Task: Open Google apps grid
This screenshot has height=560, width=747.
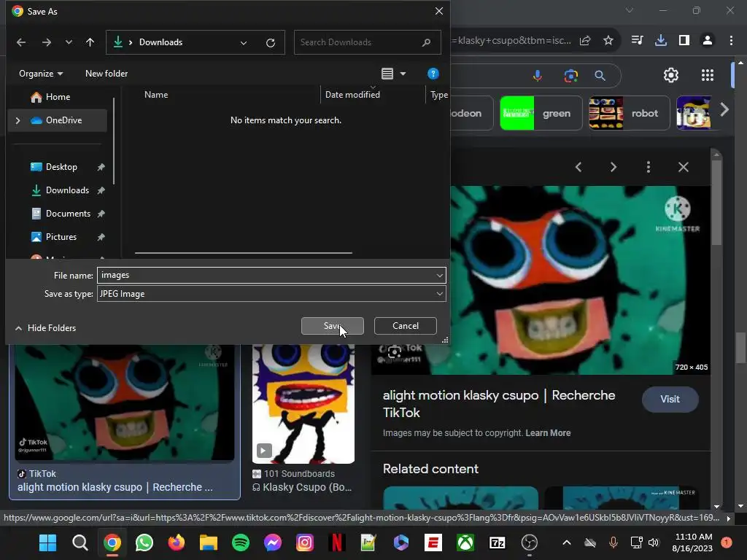Action: (708, 75)
